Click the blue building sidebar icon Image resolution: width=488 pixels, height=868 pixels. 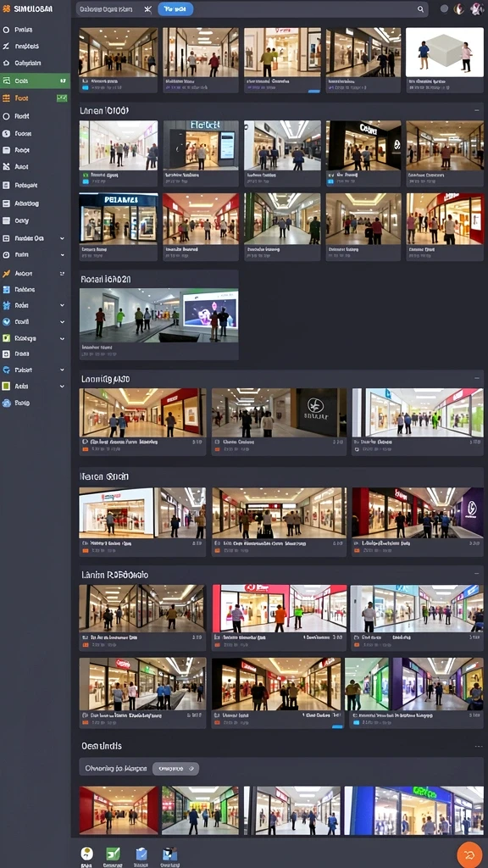coord(6,290)
